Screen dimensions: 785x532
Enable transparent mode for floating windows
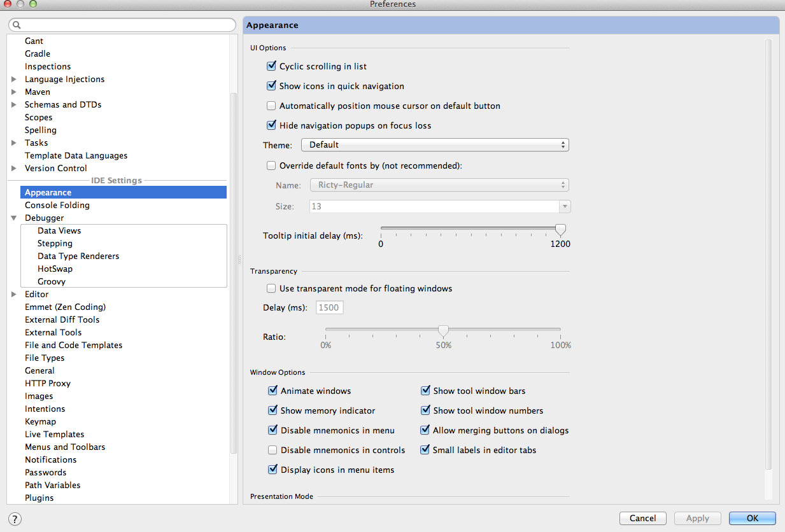[x=272, y=288]
